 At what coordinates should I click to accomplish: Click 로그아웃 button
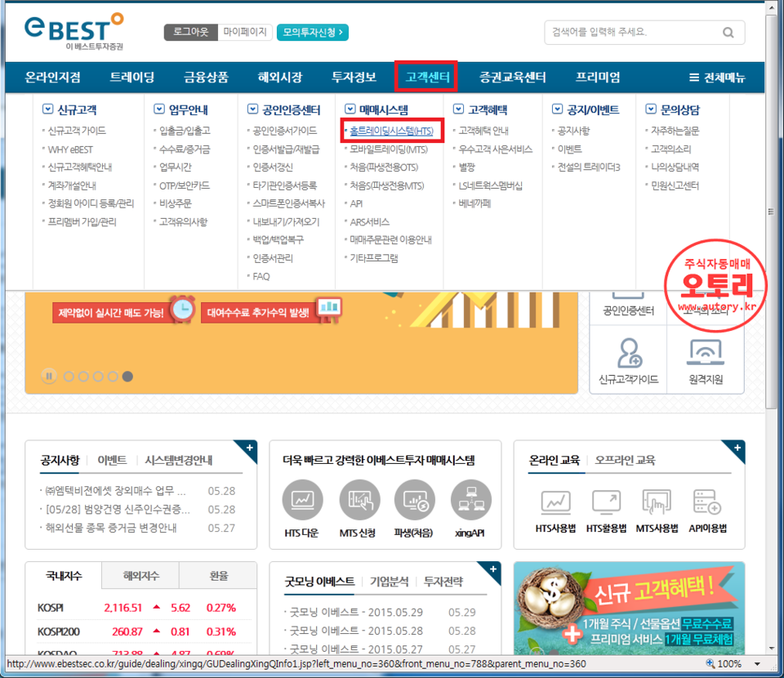tap(190, 32)
